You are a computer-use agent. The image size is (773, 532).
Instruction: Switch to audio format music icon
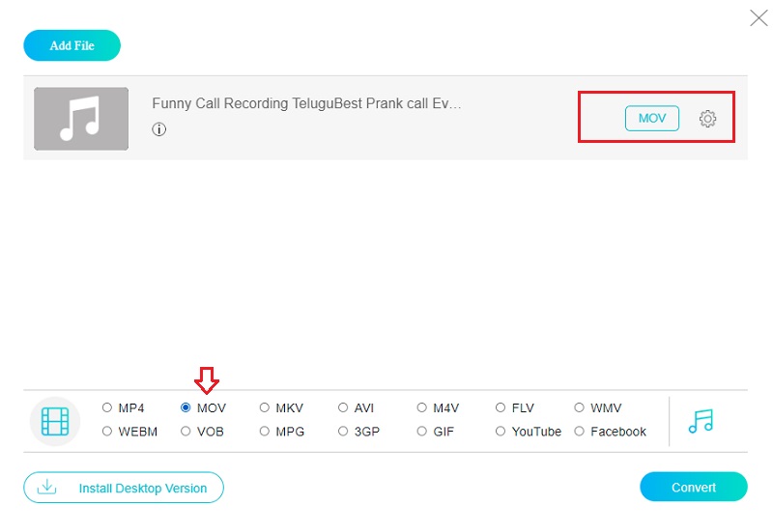click(x=701, y=421)
